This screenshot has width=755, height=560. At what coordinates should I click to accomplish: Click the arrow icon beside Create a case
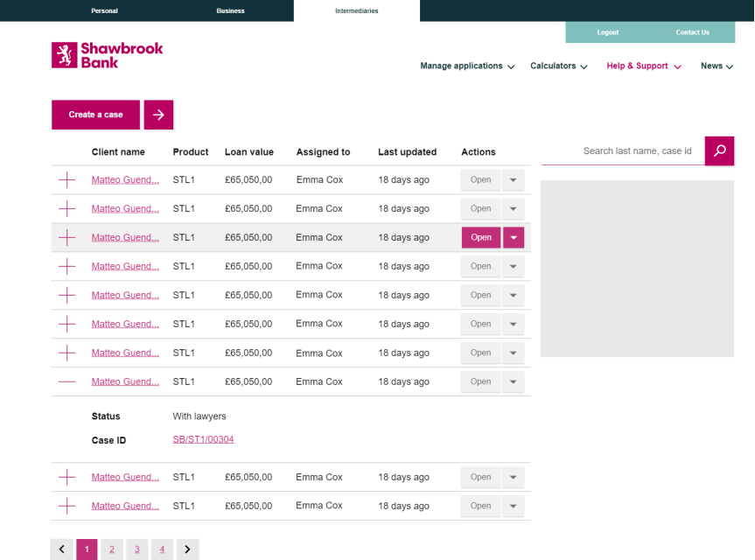pyautogui.click(x=158, y=115)
